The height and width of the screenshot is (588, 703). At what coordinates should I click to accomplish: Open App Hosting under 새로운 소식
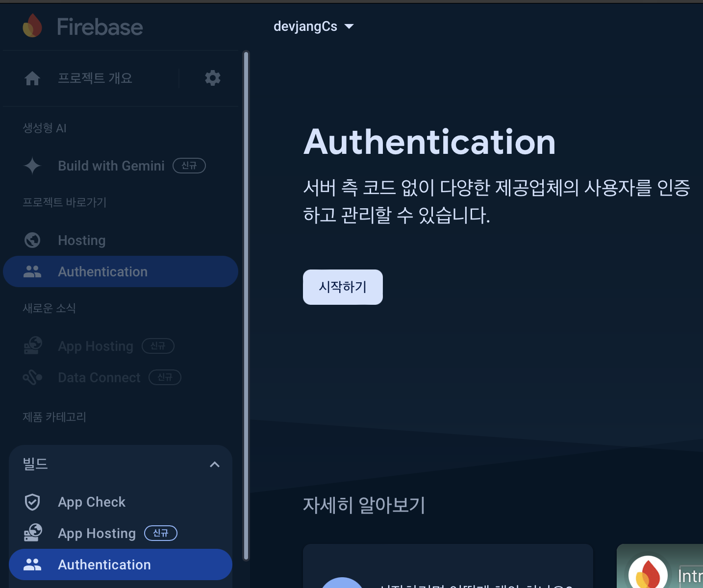coord(96,346)
